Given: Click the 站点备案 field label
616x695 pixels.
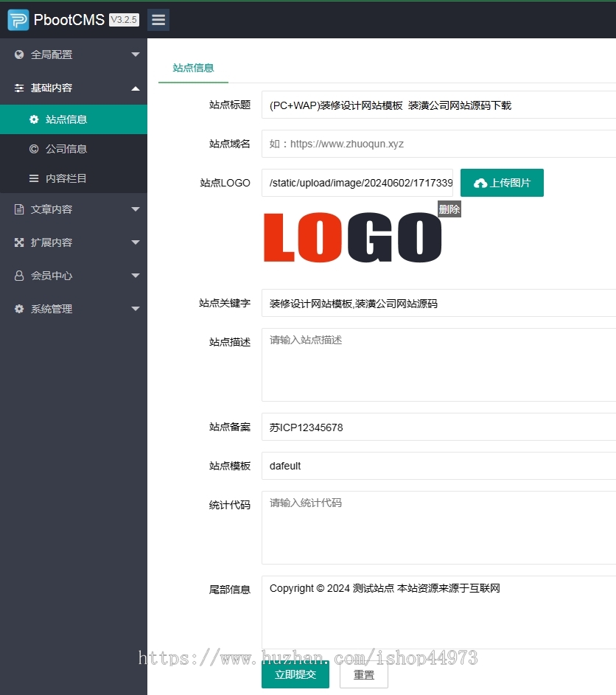Looking at the screenshot, I should pos(230,427).
